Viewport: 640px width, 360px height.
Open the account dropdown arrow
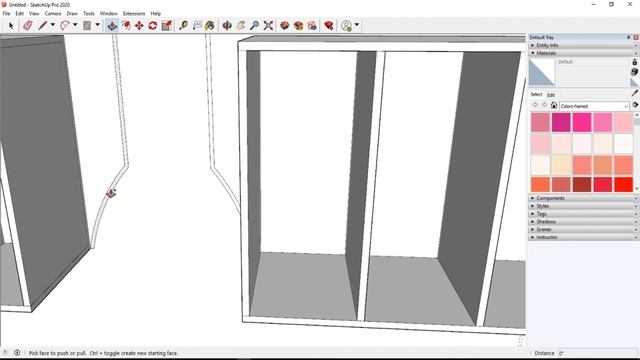click(357, 25)
